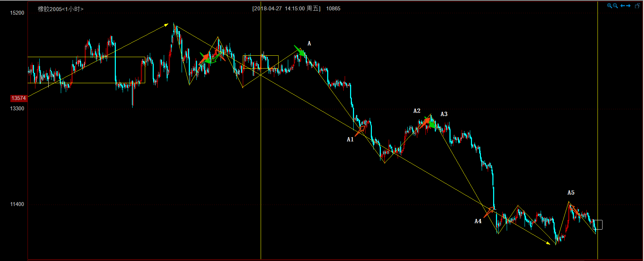Zoom out the chart with magnifier minus

(615, 6)
